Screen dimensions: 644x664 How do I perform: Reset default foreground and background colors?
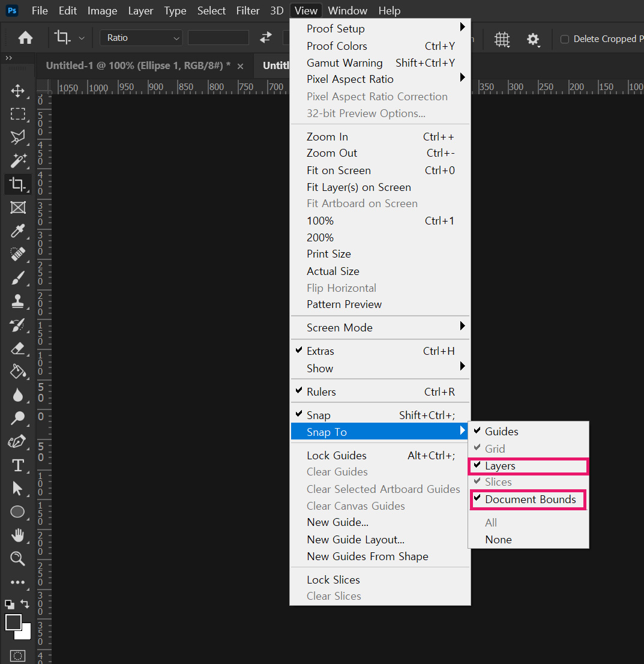coord(10,605)
